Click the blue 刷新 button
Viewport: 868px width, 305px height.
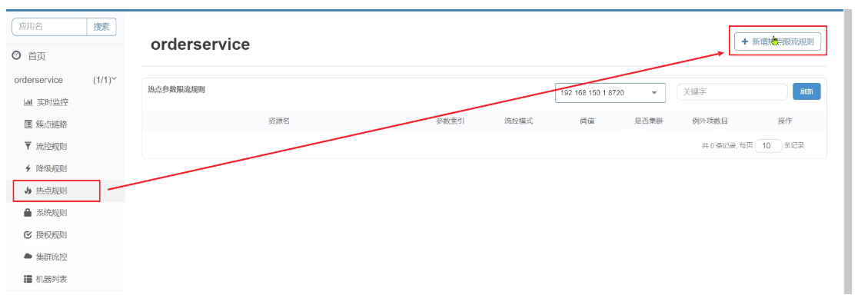[x=806, y=92]
